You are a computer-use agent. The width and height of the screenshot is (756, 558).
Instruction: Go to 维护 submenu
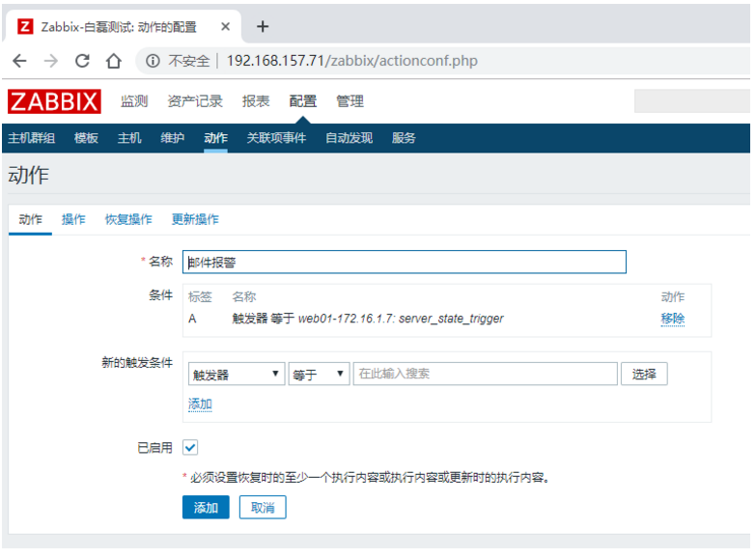173,138
